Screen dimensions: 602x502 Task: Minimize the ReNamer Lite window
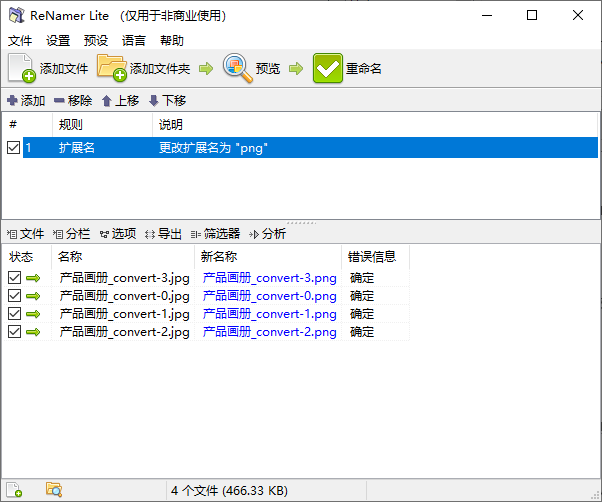487,15
